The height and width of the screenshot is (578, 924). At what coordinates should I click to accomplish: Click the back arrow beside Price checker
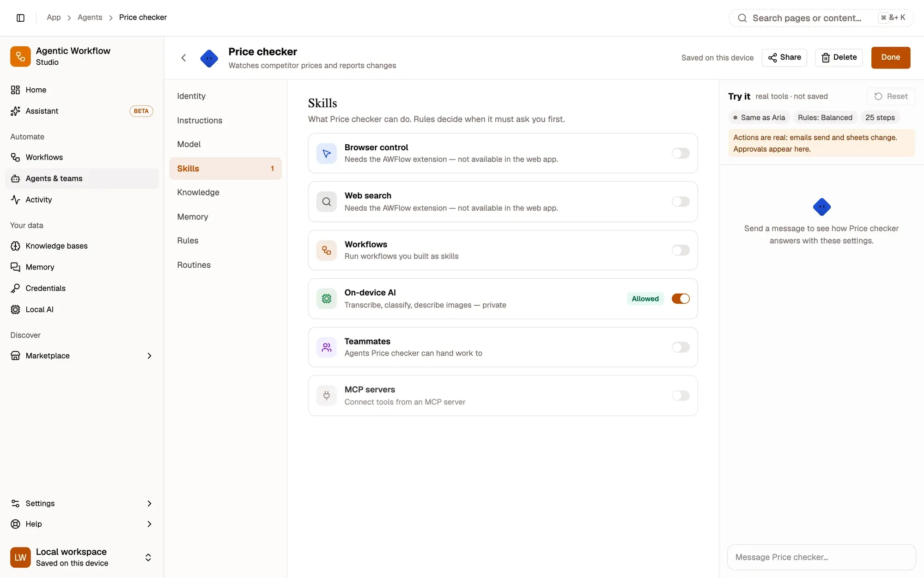click(x=183, y=58)
